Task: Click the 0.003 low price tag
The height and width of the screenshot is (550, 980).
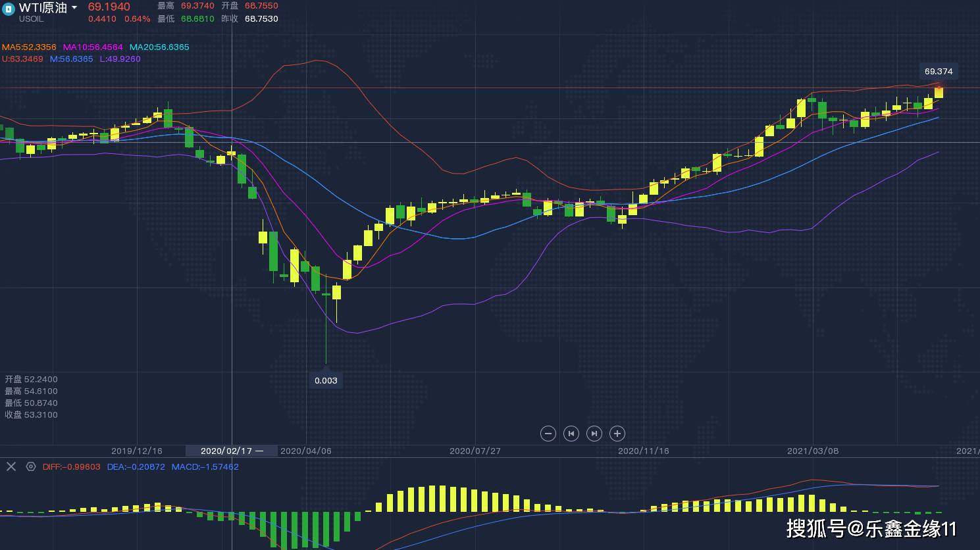Action: click(326, 381)
